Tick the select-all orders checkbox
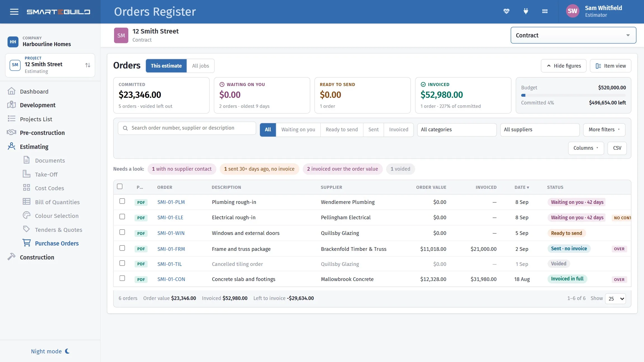Viewport: 644px width, 362px height. (120, 186)
